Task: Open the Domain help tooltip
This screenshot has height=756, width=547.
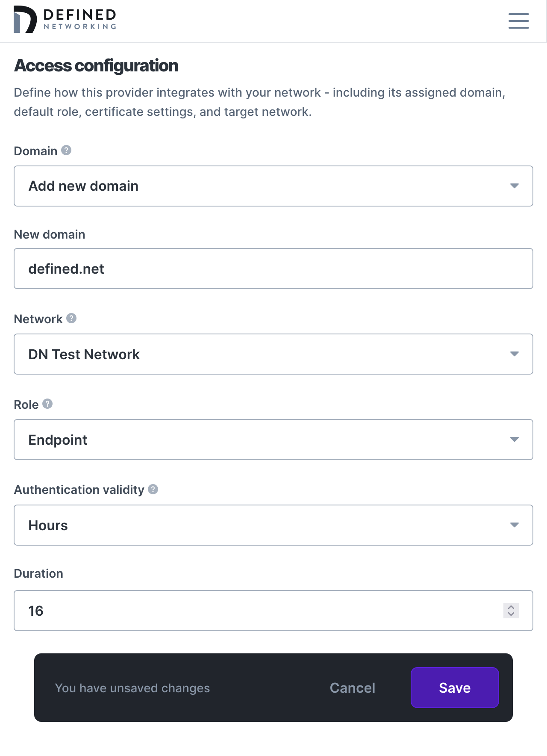Action: click(x=66, y=150)
